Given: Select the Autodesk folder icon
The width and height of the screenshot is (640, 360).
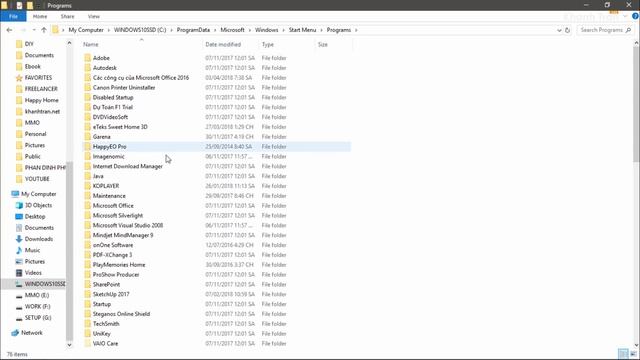Looking at the screenshot, I should coord(87,68).
